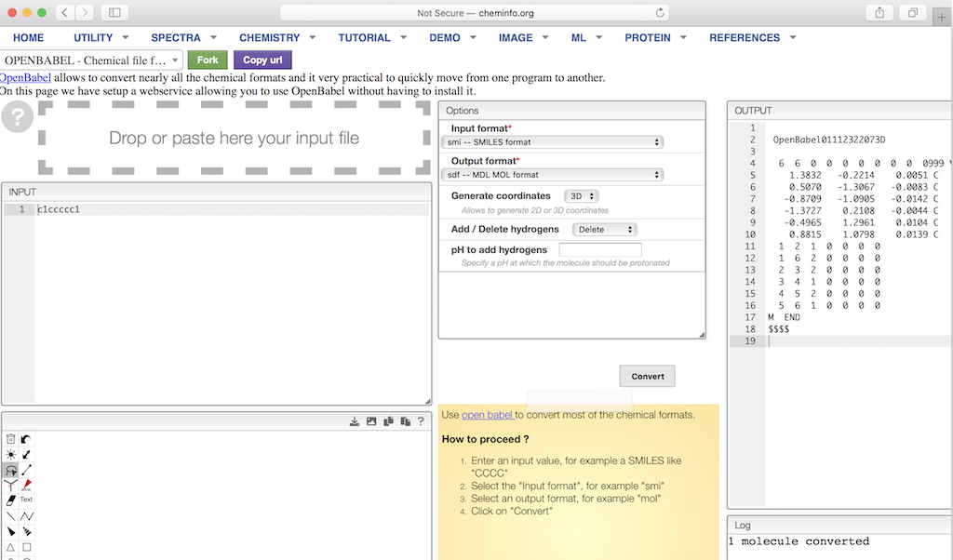
Task: Open the CHEMISTRY menu
Action: tap(270, 38)
